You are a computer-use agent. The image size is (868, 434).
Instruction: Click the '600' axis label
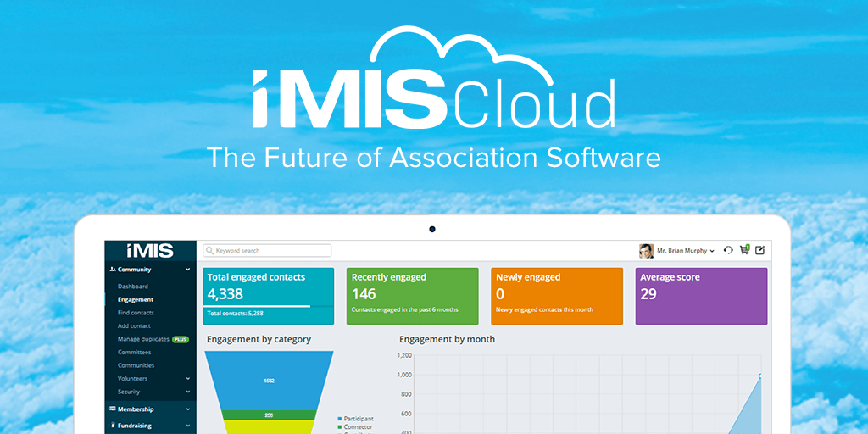pos(406,414)
